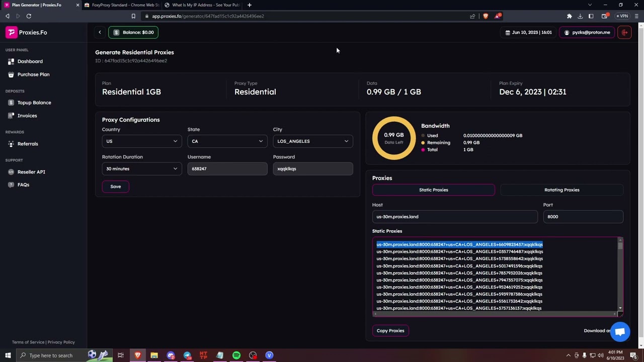Screen dimensions: 644x362
Task: Open Brave Rewards triangle icon
Action: pos(498,16)
